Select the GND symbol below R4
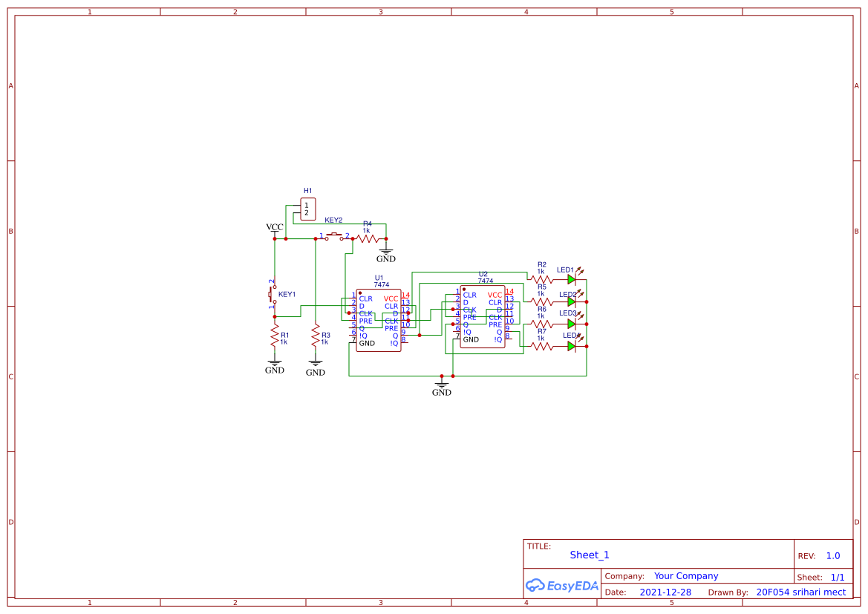 click(386, 254)
